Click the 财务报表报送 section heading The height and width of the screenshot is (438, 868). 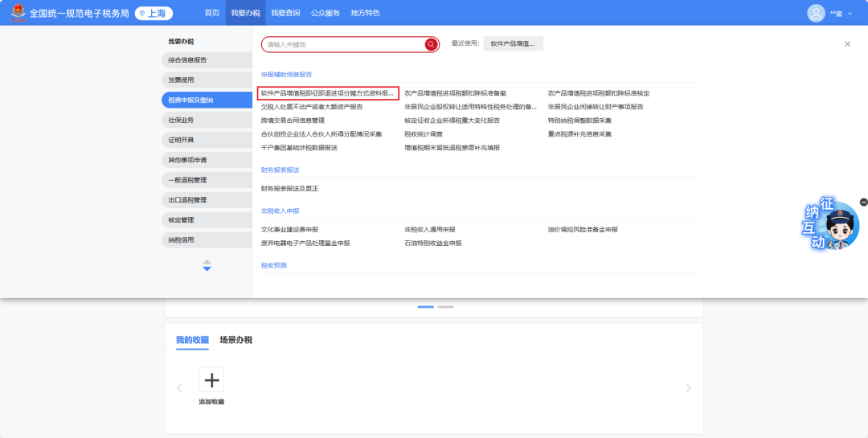pos(280,170)
